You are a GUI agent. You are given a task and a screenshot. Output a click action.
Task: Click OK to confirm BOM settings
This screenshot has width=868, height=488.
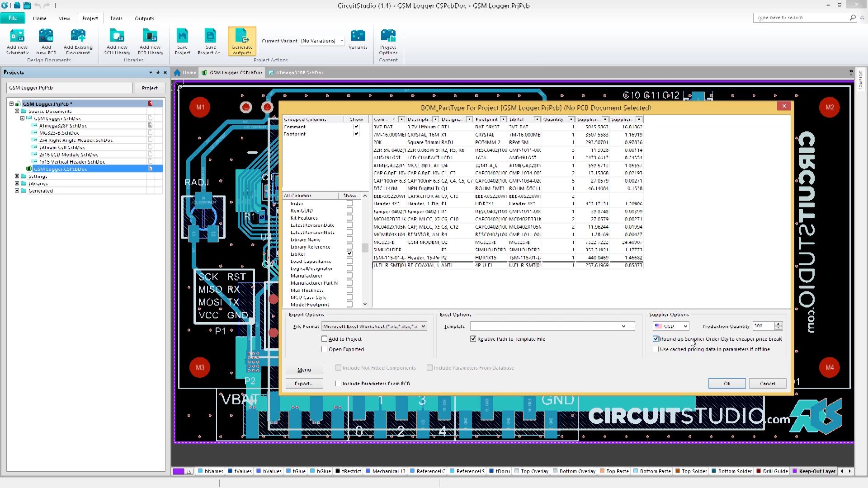point(727,383)
